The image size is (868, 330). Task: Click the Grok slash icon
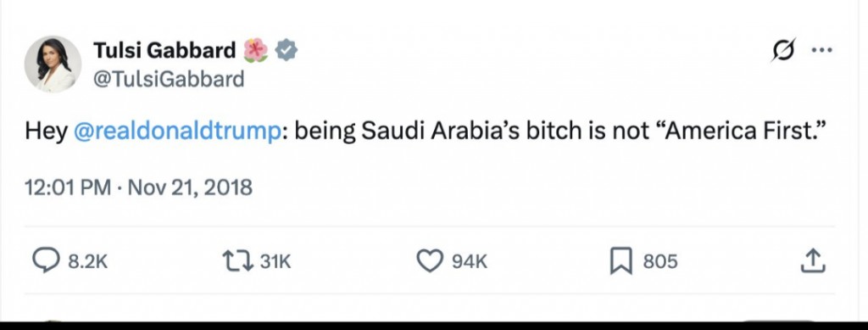(783, 50)
